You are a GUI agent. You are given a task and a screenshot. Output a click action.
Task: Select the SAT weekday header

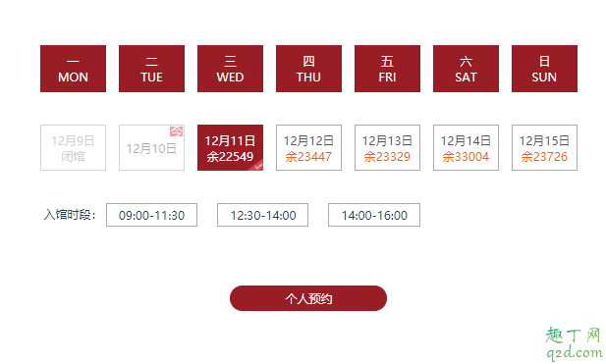click(x=467, y=69)
